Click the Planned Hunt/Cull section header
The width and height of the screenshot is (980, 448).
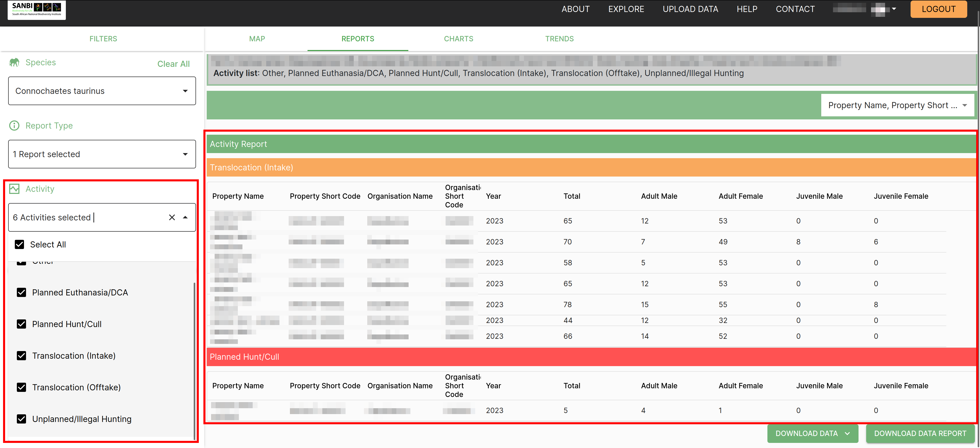(x=592, y=357)
